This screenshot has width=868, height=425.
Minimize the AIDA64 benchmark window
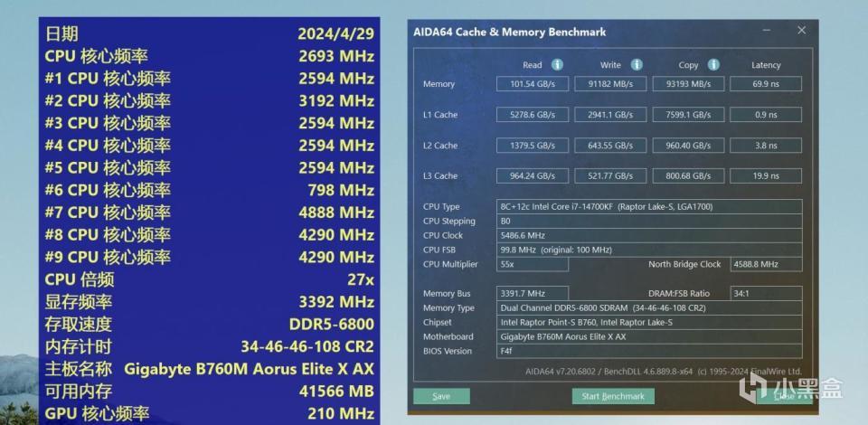(766, 31)
